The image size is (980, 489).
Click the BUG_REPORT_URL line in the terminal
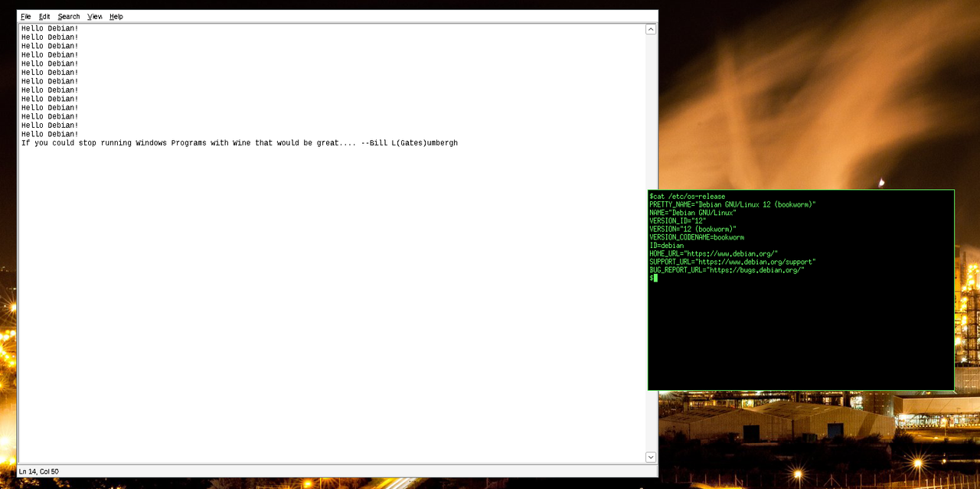coord(727,270)
